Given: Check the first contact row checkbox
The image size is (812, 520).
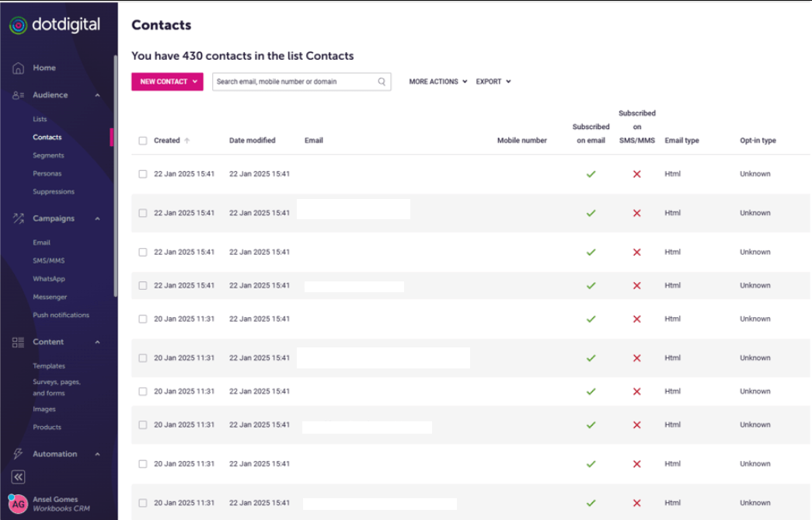Looking at the screenshot, I should coord(142,174).
